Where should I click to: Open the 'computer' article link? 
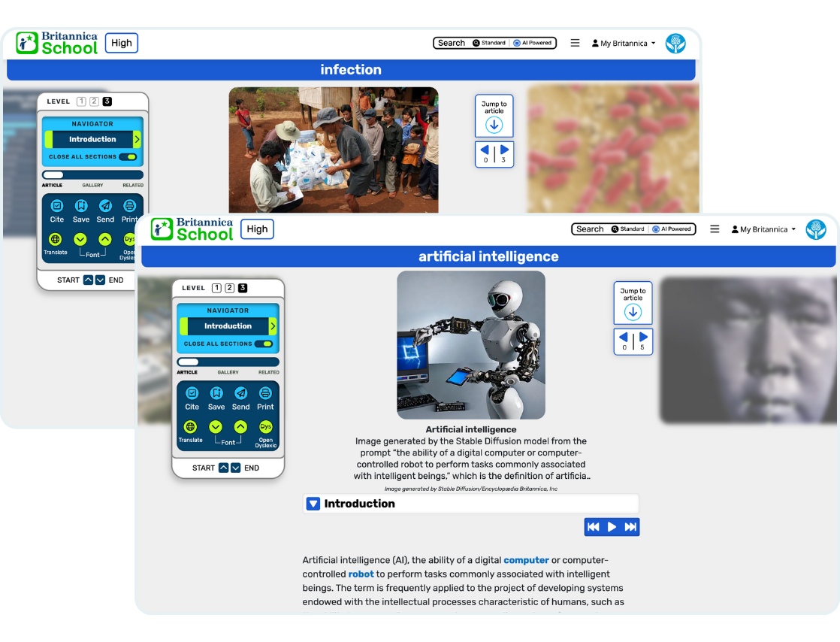tap(526, 560)
